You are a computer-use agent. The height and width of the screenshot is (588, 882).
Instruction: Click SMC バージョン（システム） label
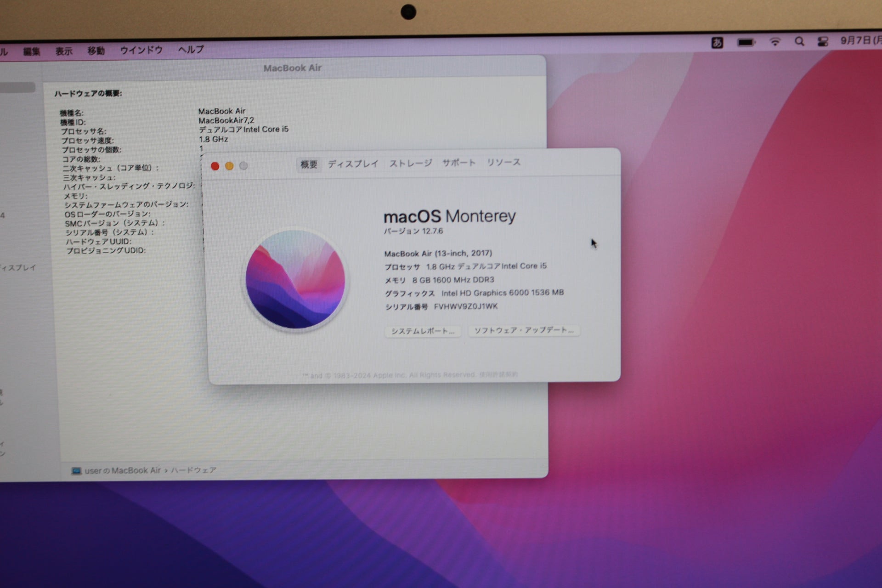[115, 223]
